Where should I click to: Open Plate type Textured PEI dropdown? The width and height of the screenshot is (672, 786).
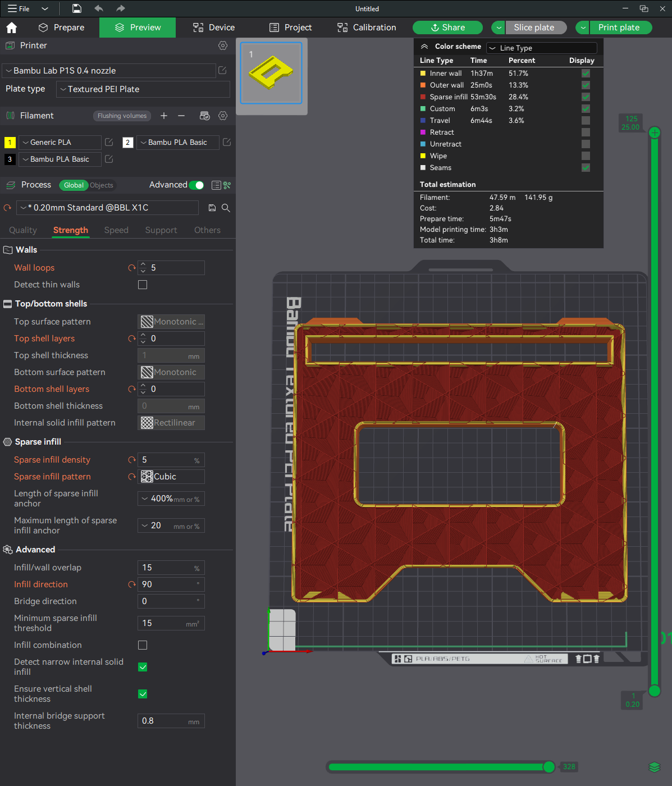[x=143, y=89]
